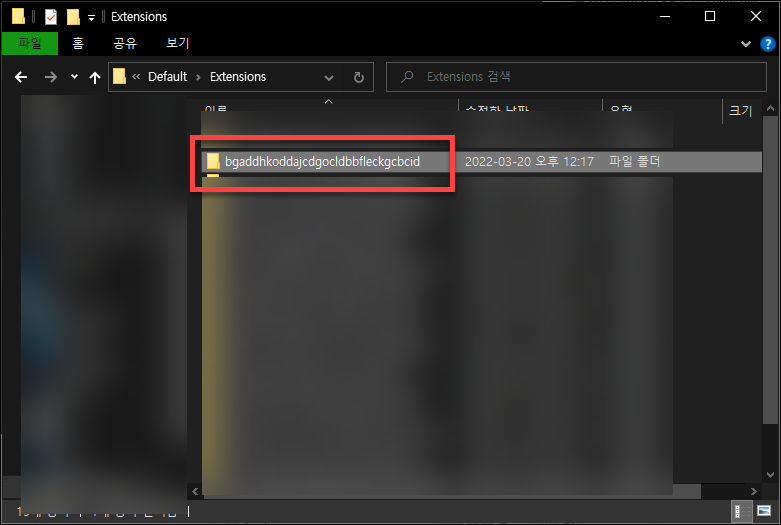This screenshot has width=781, height=525.
Task: Expand hidden path with the « chevron
Action: [x=136, y=77]
